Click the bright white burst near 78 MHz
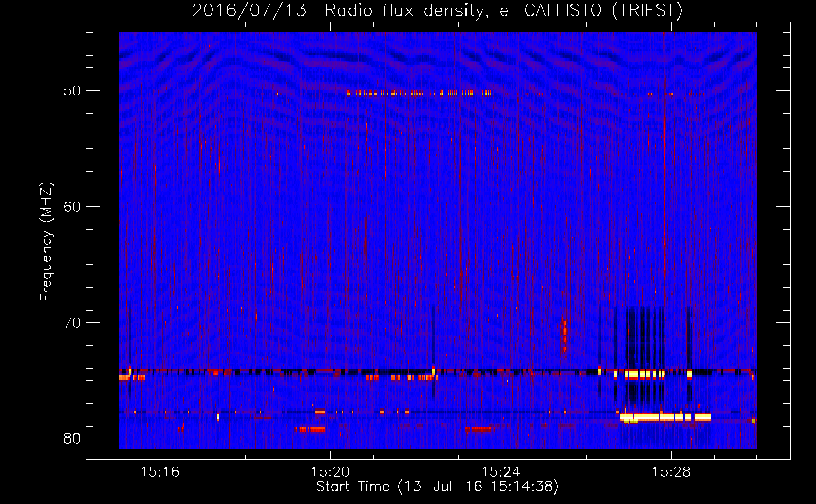816x504 pixels. [665, 417]
